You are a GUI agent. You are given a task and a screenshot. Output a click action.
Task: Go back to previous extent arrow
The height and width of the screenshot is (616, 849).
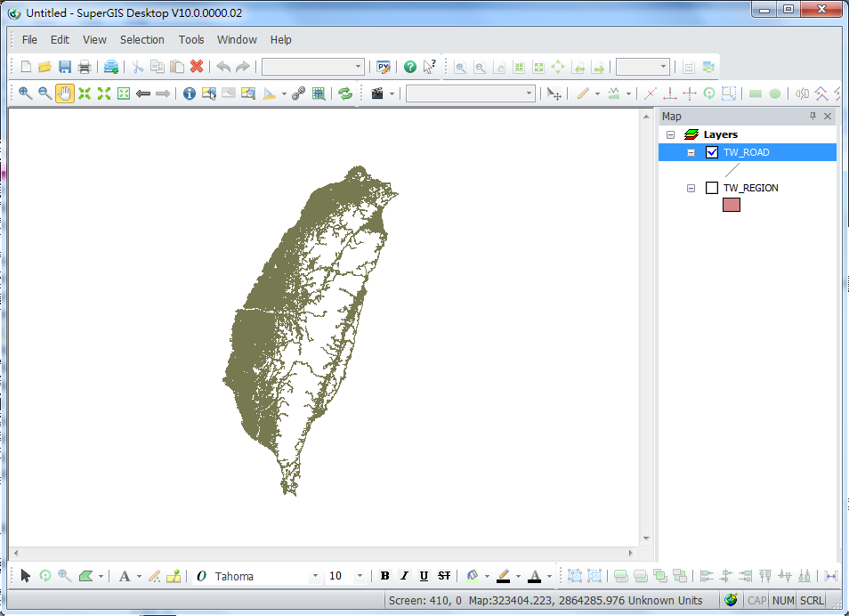coord(143,93)
